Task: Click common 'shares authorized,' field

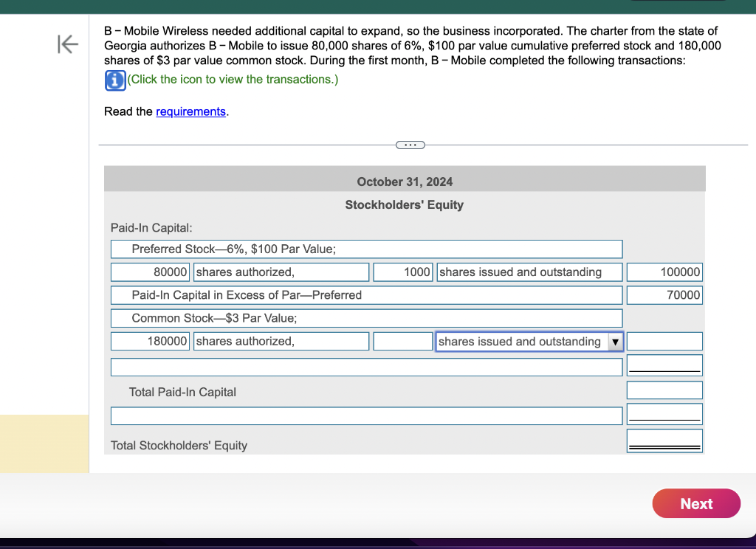Action: coord(281,341)
